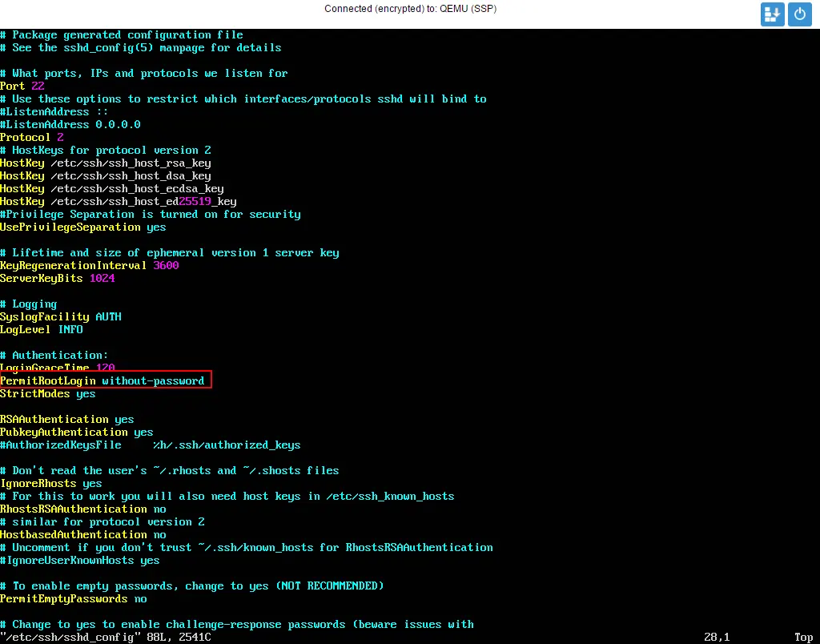Click the ssh_host_ed25519_key HostKey line
Image resolution: width=820 pixels, height=644 pixels.
(119, 201)
